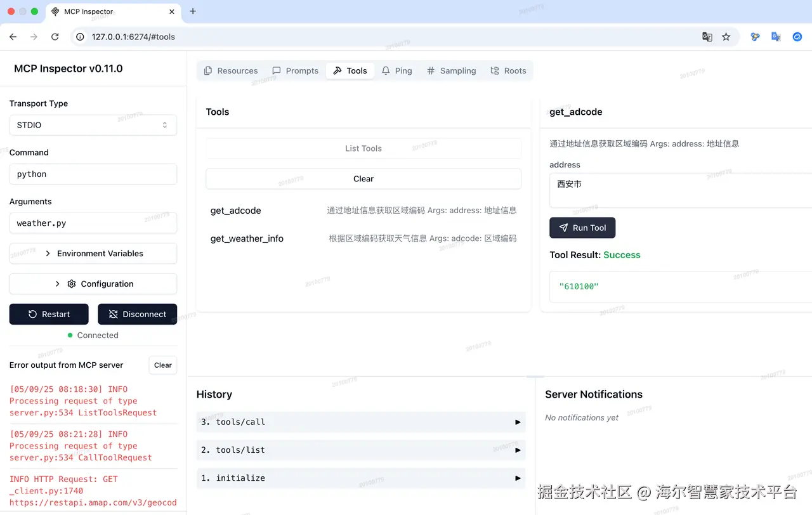812x515 pixels.
Task: Open the Roots tab
Action: click(509, 71)
